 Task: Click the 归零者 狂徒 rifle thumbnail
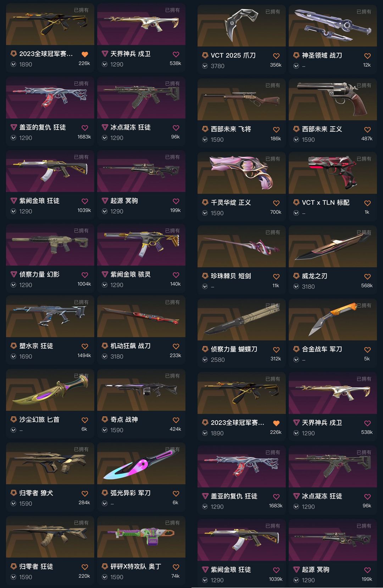click(50, 537)
